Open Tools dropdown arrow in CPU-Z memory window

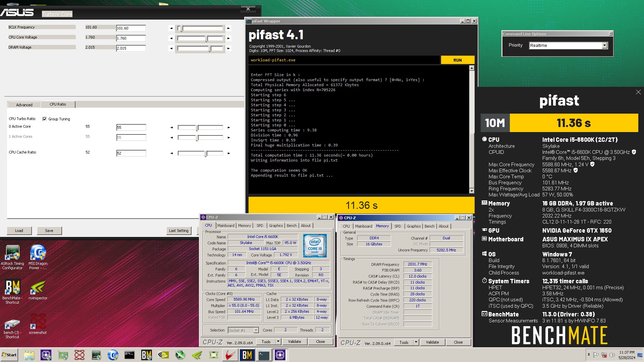[x=416, y=342]
